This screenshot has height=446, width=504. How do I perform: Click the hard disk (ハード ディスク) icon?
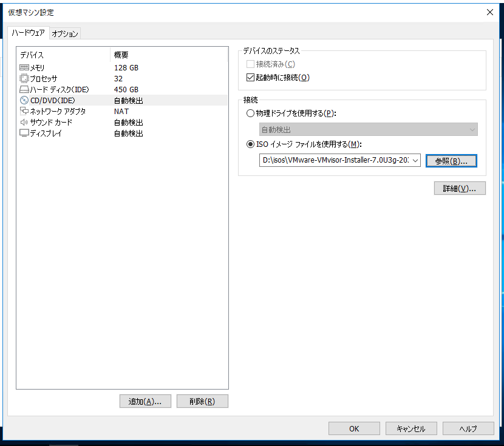24,89
